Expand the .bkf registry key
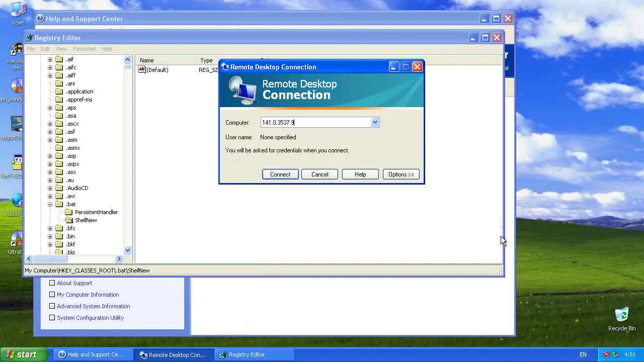This screenshot has width=644, height=362. 50,244
